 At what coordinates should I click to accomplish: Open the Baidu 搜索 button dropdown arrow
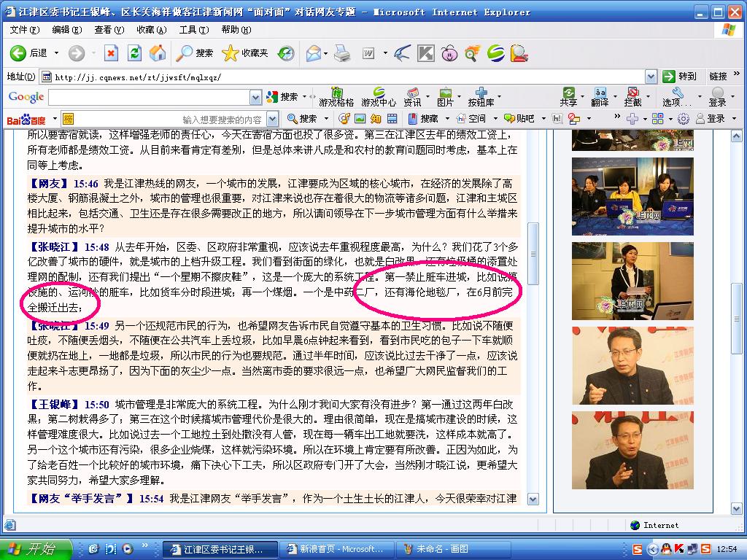[x=326, y=119]
